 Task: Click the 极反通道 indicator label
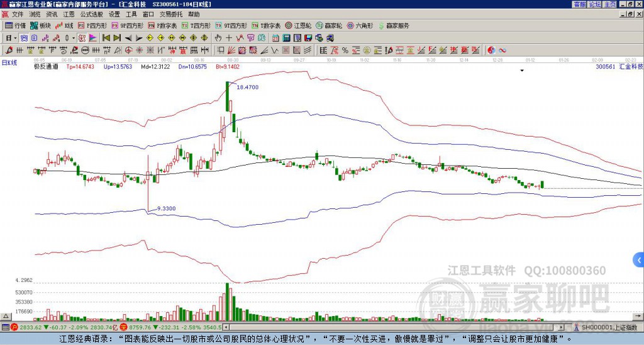pos(46,66)
